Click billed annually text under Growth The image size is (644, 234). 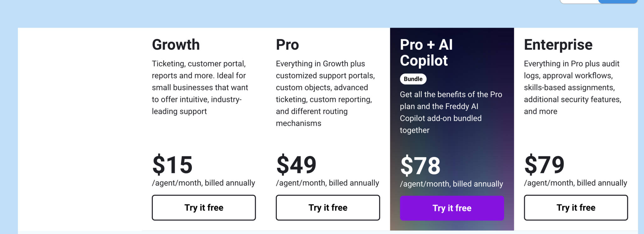click(203, 182)
